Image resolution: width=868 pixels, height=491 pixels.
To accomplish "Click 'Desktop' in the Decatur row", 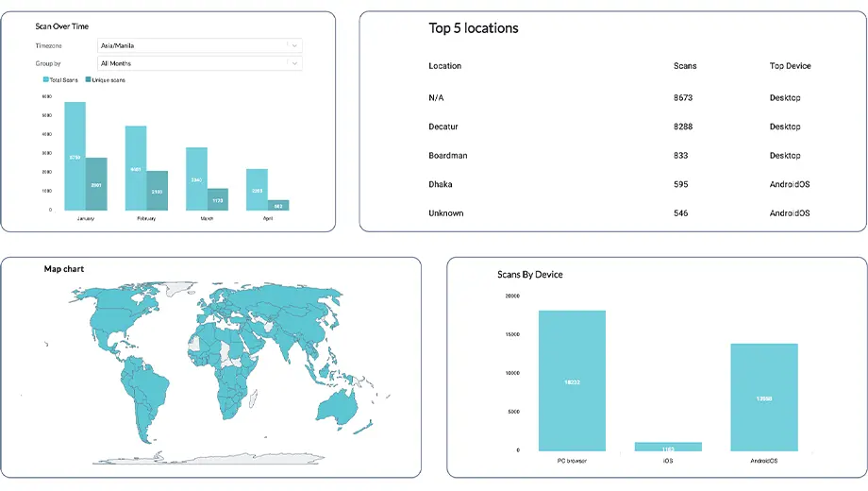I will [x=785, y=127].
